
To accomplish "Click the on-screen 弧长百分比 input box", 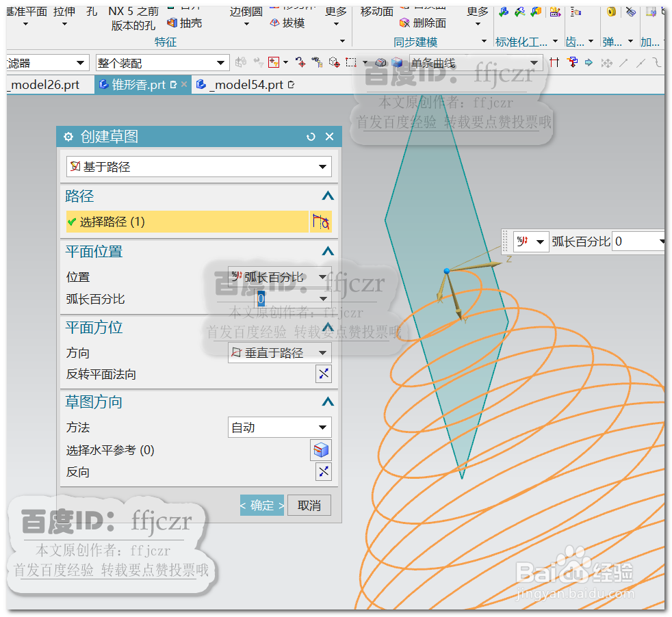I will pos(638,241).
